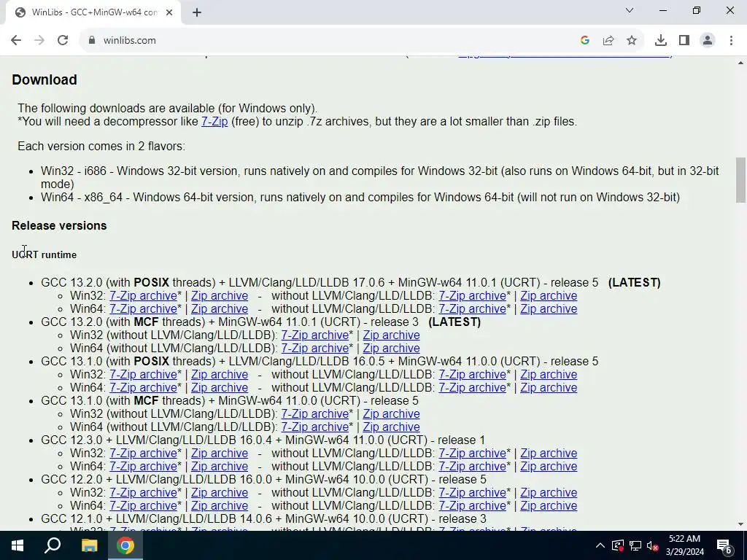Screen dimensions: 747x560
Task: Close the WinLibs tab
Action: coord(169,12)
